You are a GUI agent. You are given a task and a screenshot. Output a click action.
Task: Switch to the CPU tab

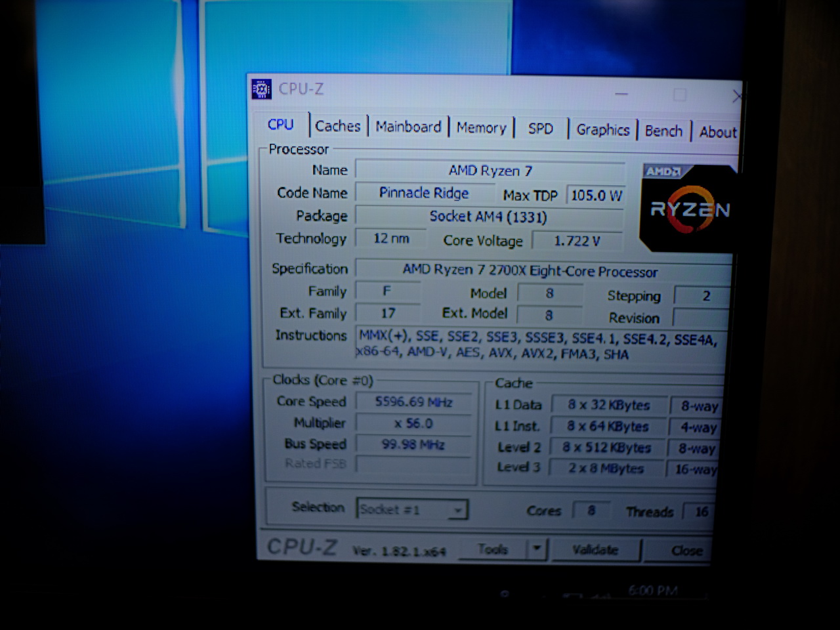pyautogui.click(x=280, y=124)
